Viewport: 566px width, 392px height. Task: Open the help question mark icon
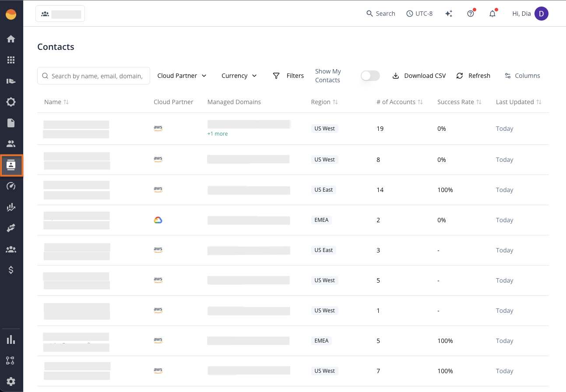point(471,14)
